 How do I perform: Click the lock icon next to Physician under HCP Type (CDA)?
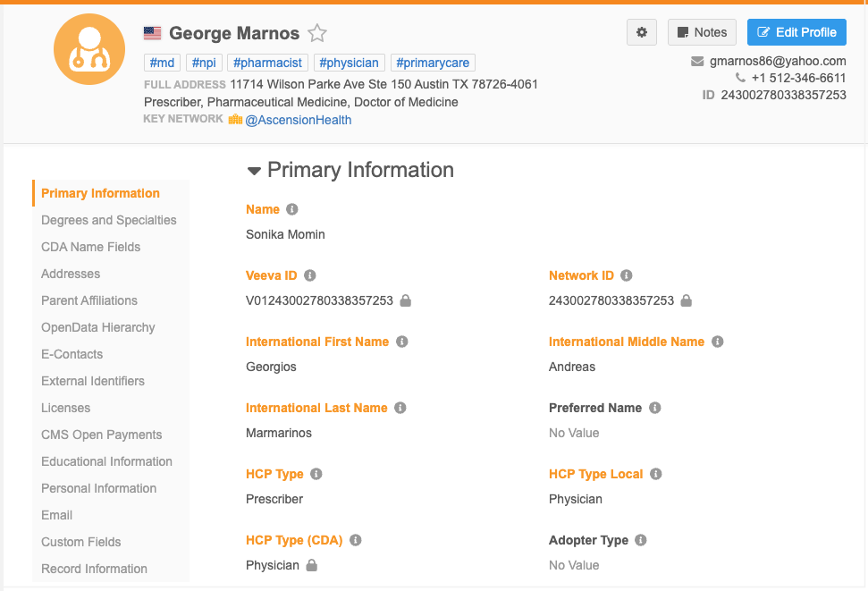coord(312,566)
